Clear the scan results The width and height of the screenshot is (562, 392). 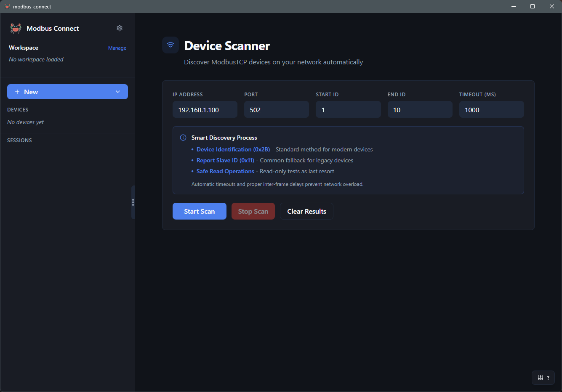(306, 211)
